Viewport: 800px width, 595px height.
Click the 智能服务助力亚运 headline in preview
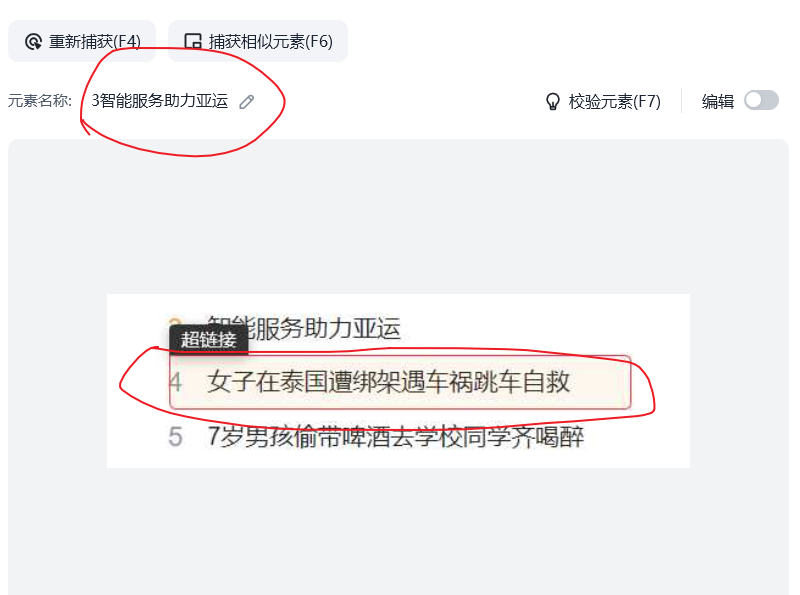coord(303,328)
